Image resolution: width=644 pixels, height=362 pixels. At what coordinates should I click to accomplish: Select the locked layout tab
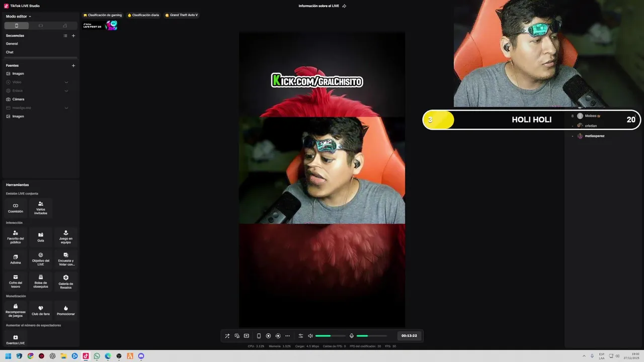[65, 26]
